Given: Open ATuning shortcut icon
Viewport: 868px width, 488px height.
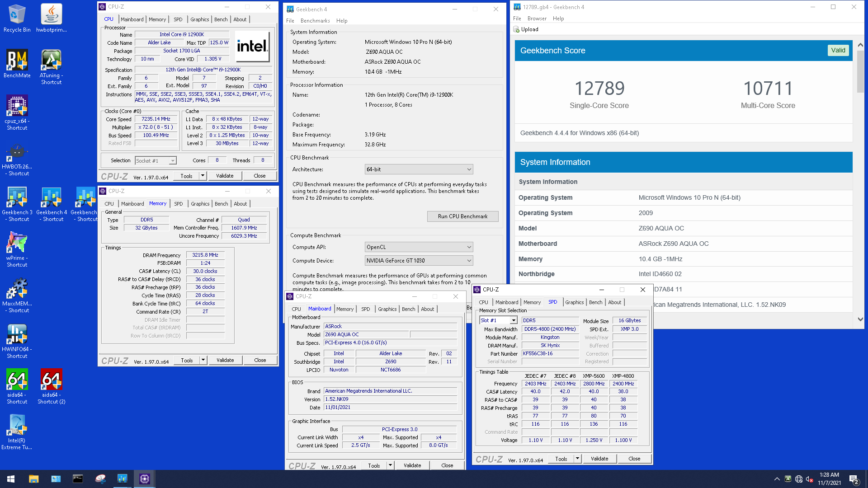Looking at the screenshot, I should point(51,67).
